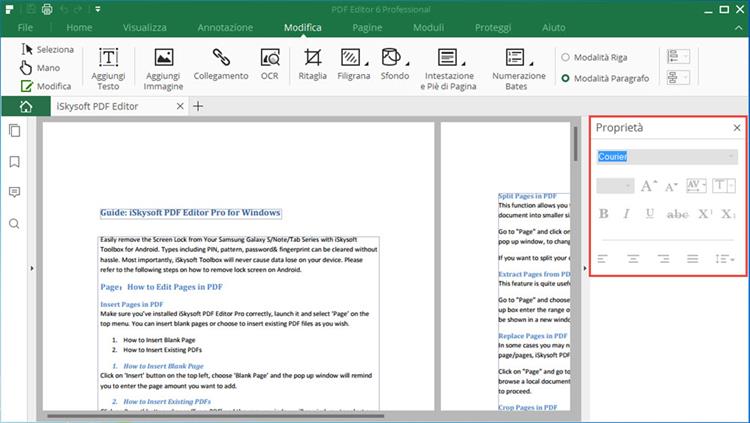
Task: Expand Numerazione Bates dropdown arrow
Action: 531,64
